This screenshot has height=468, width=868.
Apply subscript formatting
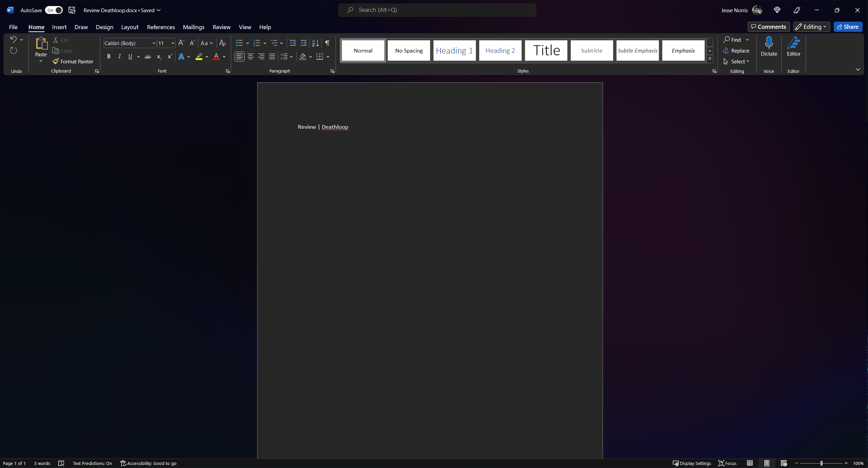click(159, 57)
